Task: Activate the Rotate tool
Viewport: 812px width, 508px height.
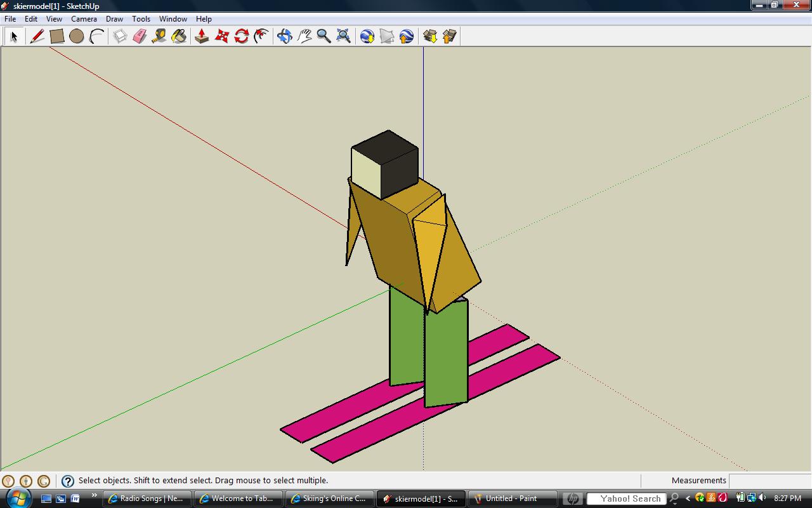Action: [x=241, y=36]
